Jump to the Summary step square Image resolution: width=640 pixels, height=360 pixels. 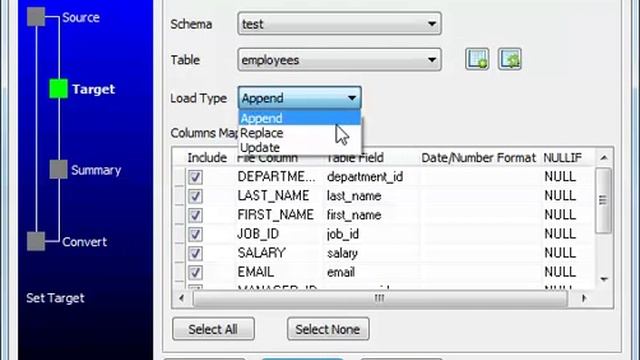(x=58, y=169)
